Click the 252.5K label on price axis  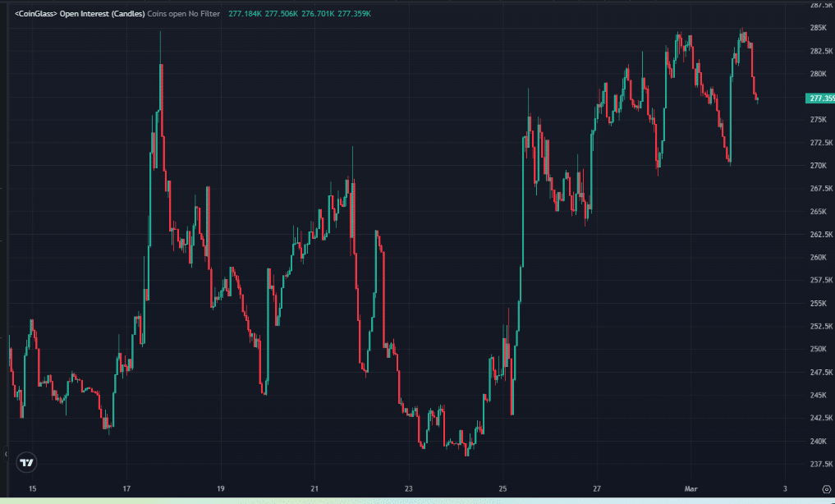pos(821,326)
